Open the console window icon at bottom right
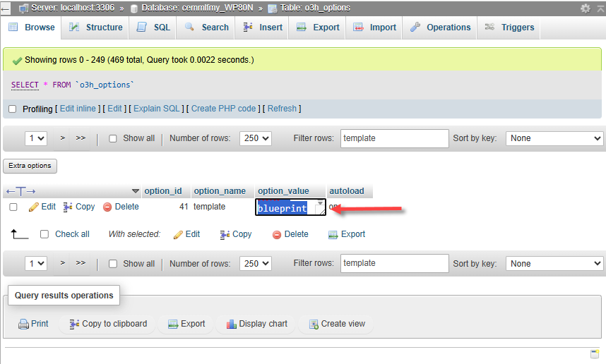The image size is (606, 364). [595, 353]
